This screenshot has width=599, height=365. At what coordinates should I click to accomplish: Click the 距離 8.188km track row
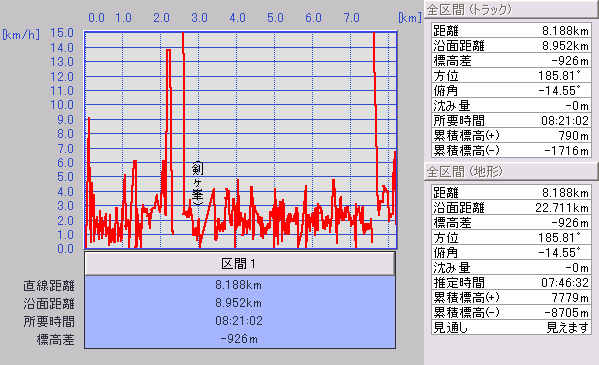click(511, 31)
